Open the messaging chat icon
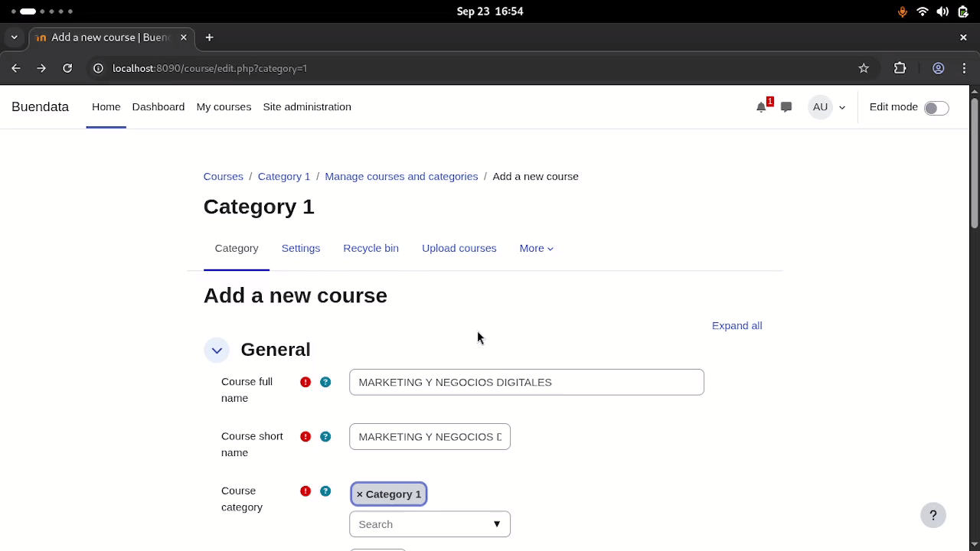 [786, 107]
